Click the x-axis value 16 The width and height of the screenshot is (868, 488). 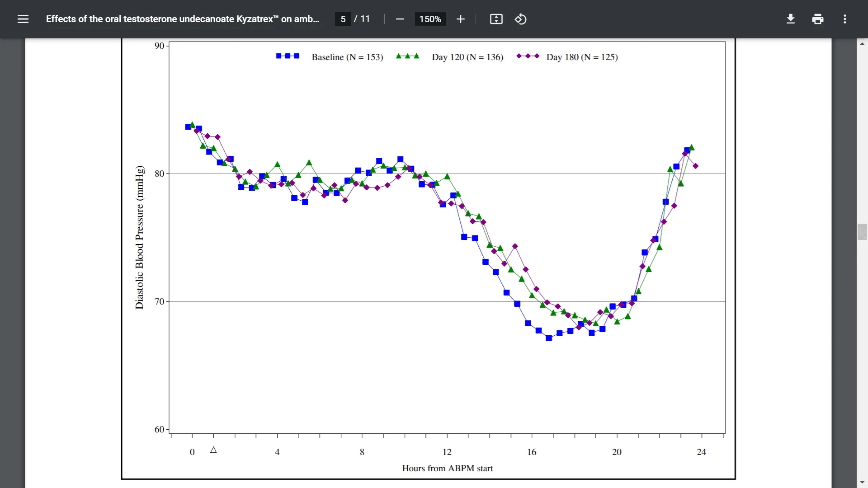[x=532, y=452]
